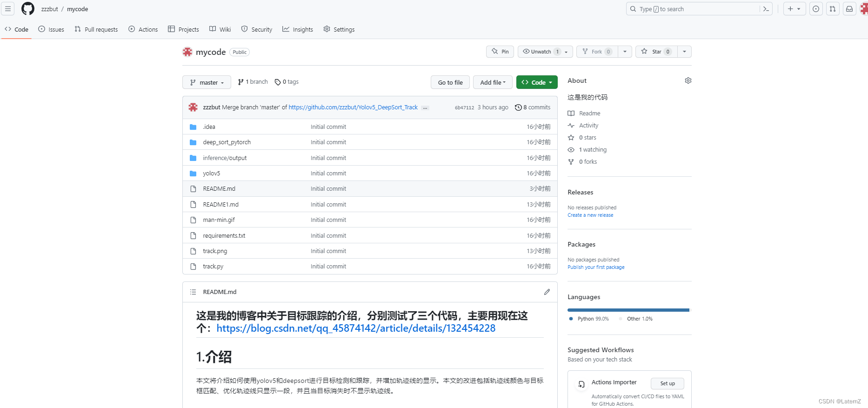This screenshot has height=408, width=868.
Task: Open Yolov5_DeepSort_Track commit link
Action: [x=353, y=107]
